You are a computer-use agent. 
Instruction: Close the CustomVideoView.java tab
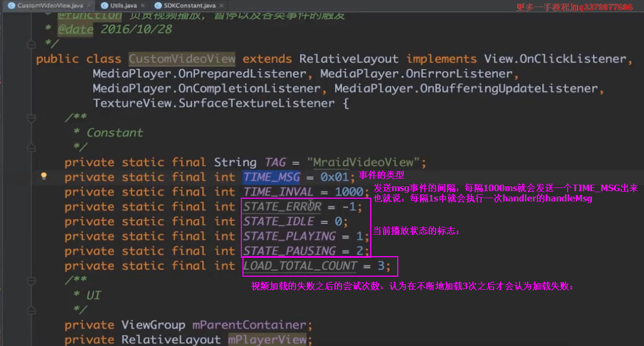point(89,5)
